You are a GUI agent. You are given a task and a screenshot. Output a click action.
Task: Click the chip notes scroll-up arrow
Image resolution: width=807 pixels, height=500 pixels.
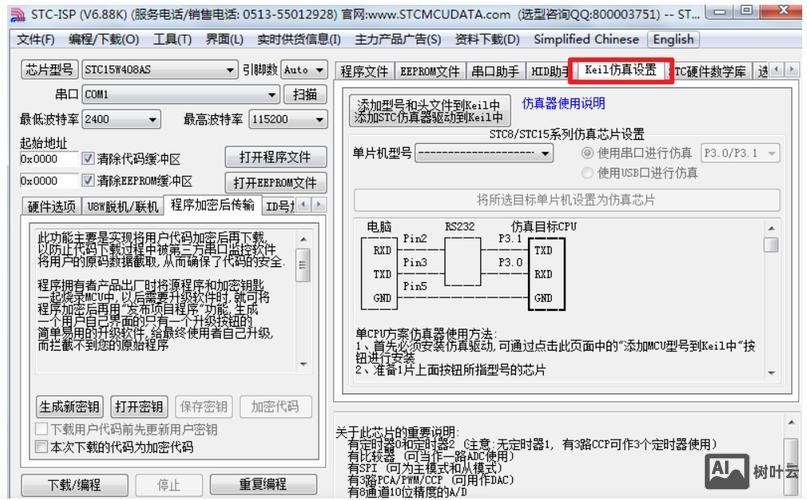(792, 422)
